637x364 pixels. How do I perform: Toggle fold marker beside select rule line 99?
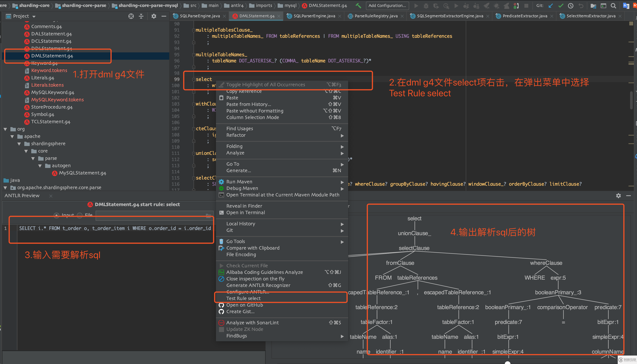coord(193,80)
